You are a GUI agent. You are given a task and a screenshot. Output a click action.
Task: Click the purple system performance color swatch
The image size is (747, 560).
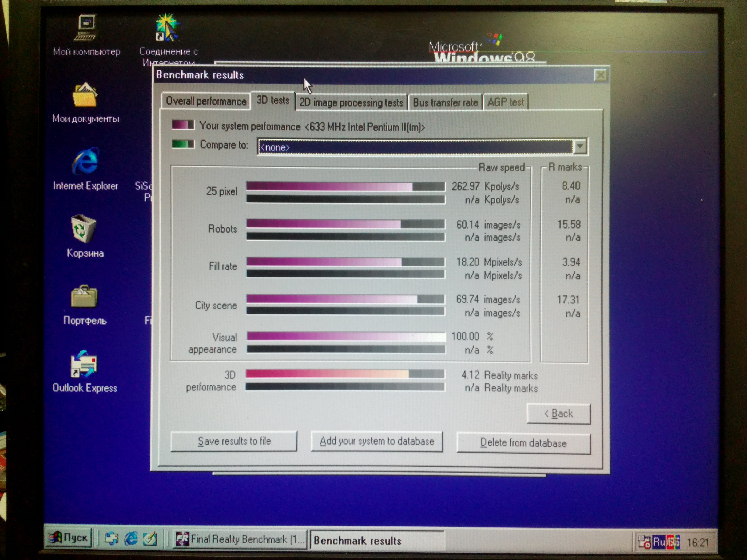pyautogui.click(x=183, y=125)
